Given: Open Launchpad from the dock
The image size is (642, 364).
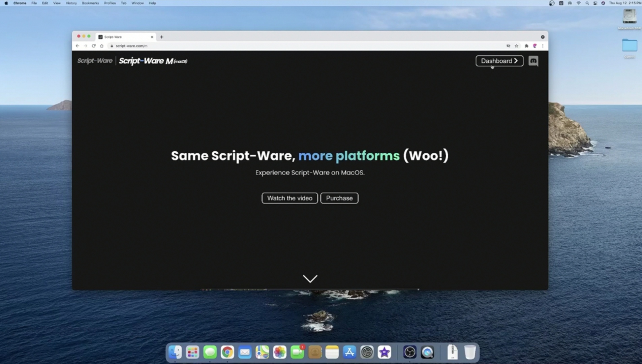Looking at the screenshot, I should 193,352.
